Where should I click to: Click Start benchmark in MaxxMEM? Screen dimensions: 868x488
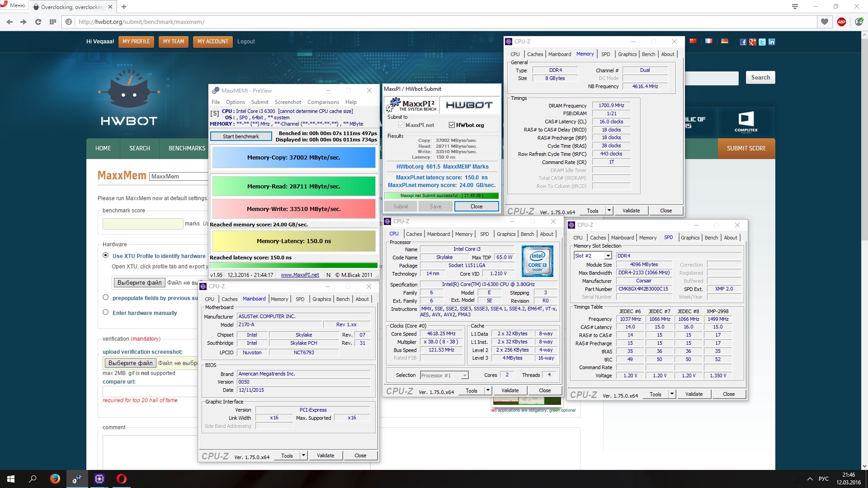point(241,136)
